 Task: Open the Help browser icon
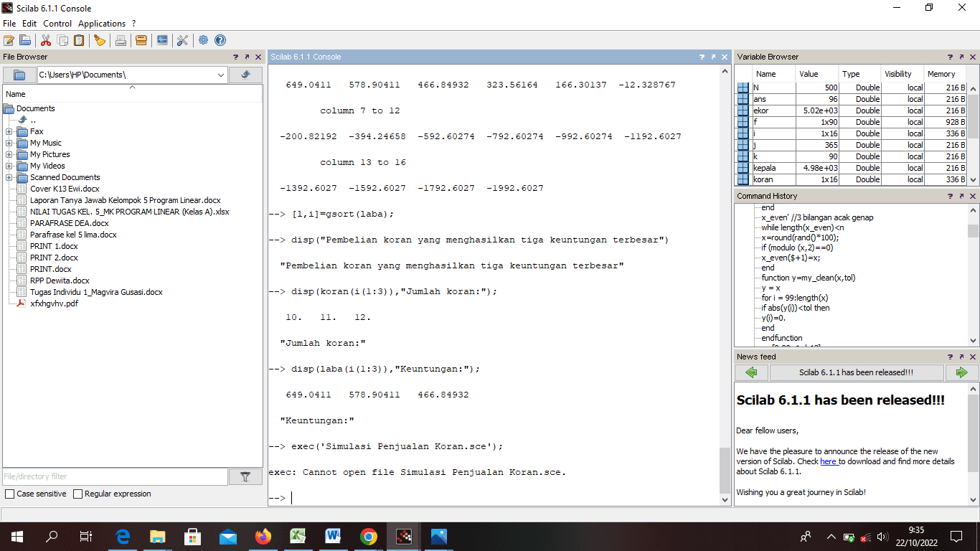(220, 40)
